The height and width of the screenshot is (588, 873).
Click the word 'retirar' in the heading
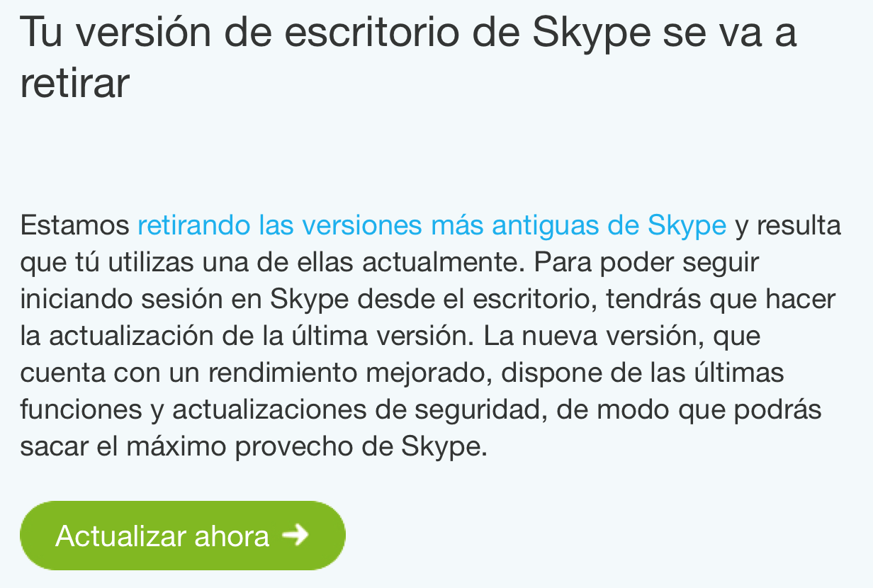coord(74,84)
